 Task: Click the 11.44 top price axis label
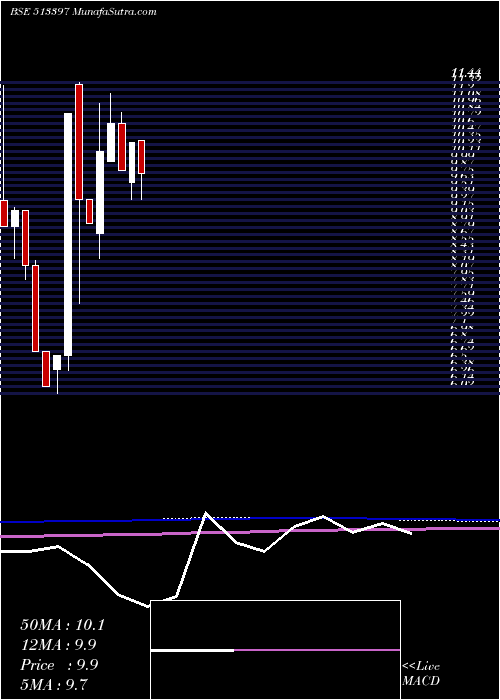tap(466, 71)
